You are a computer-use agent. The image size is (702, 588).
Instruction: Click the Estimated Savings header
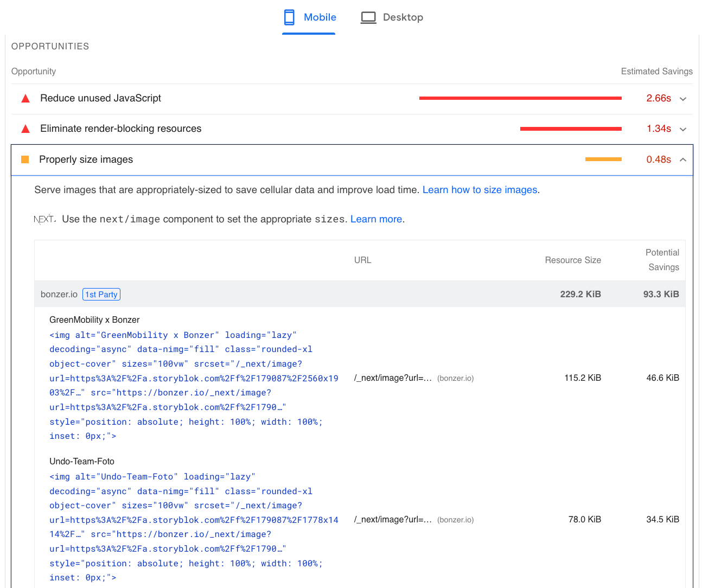point(656,72)
